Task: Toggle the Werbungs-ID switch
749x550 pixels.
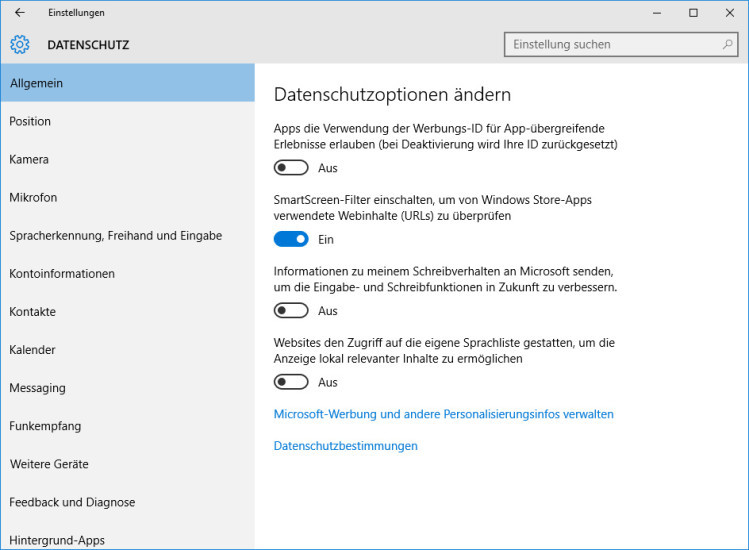Action: (x=291, y=168)
